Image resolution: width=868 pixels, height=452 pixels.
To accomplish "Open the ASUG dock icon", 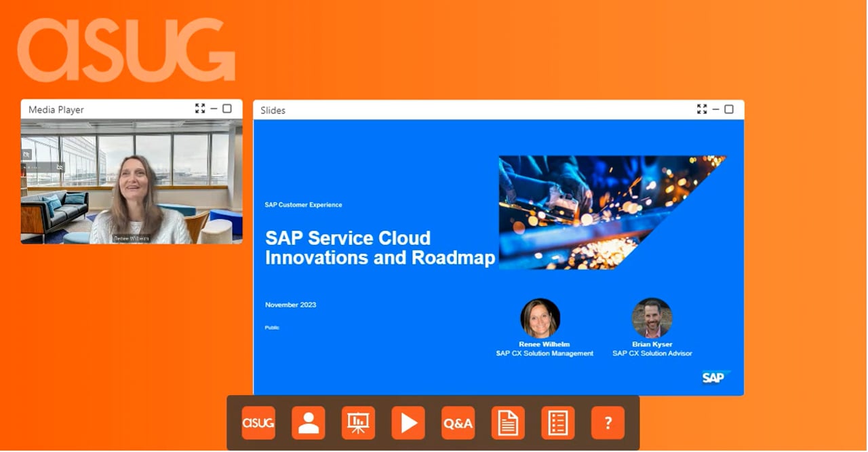I will pos(258,423).
